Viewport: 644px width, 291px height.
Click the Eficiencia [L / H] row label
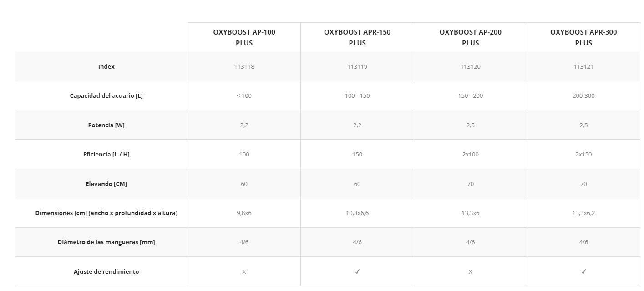pyautogui.click(x=106, y=154)
